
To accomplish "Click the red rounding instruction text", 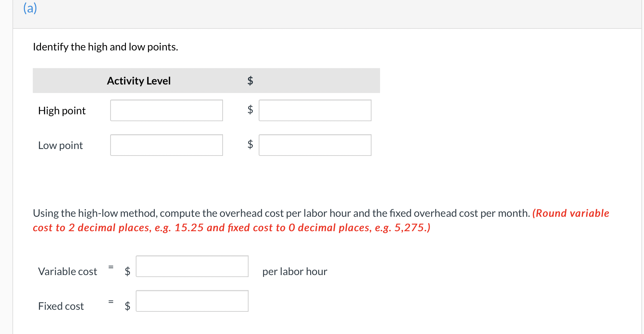I will [x=321, y=220].
